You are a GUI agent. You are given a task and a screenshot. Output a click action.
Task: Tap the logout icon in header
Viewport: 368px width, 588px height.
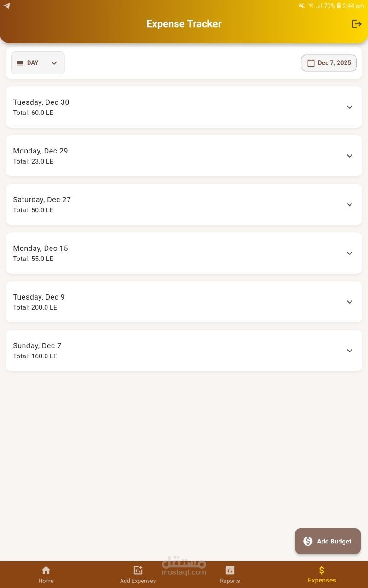pos(356,24)
